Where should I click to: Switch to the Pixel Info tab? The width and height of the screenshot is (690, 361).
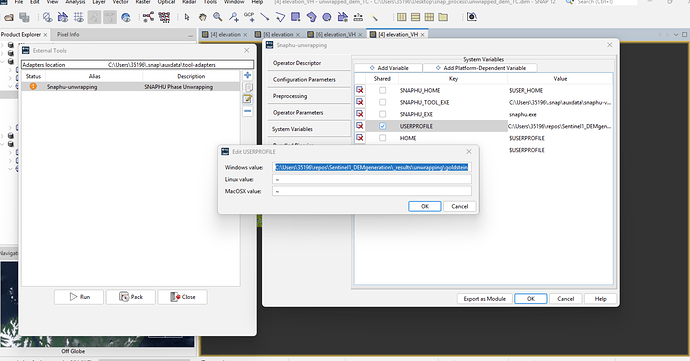pyautogui.click(x=68, y=34)
